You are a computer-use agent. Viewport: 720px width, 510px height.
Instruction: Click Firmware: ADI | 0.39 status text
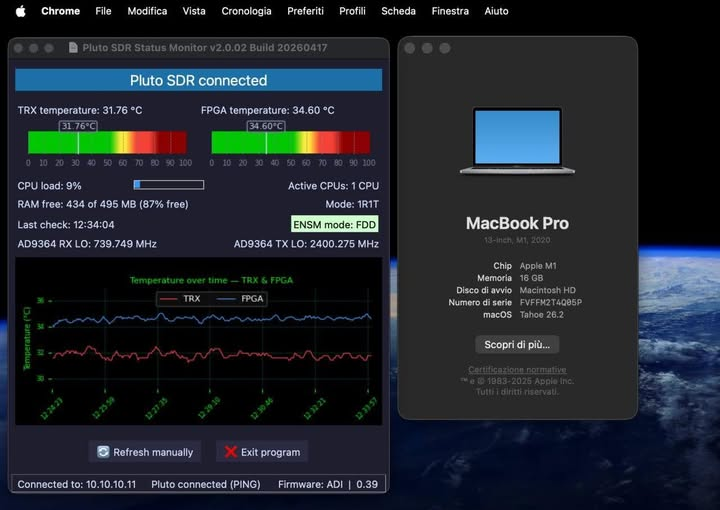coord(328,484)
